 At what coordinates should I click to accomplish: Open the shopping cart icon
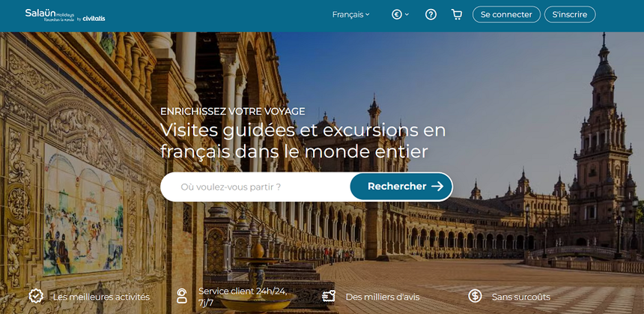[456, 15]
